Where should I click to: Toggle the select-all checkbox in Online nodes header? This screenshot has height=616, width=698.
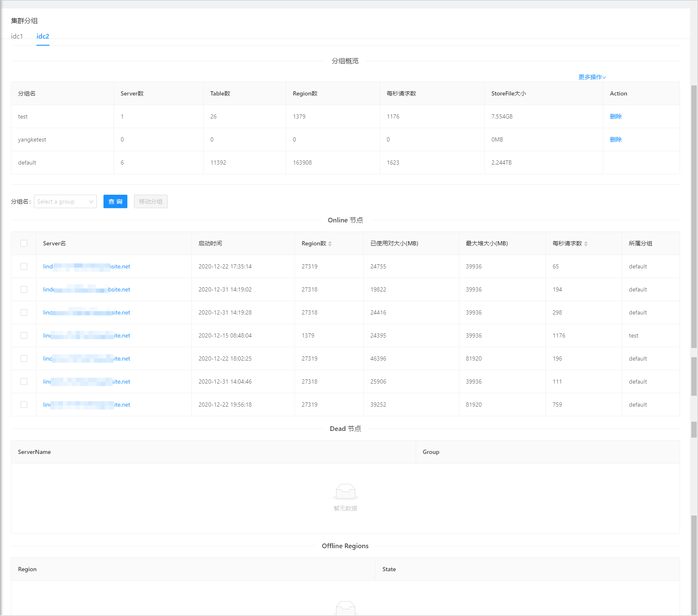(x=24, y=243)
